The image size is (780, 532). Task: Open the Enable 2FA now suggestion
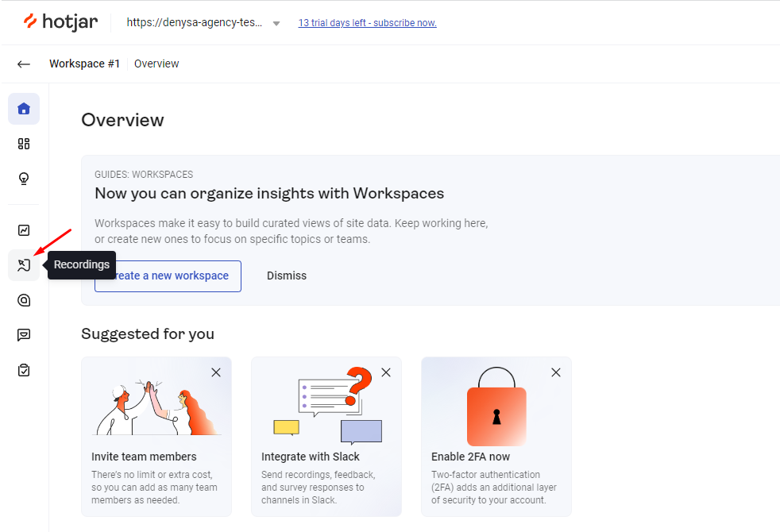point(470,457)
